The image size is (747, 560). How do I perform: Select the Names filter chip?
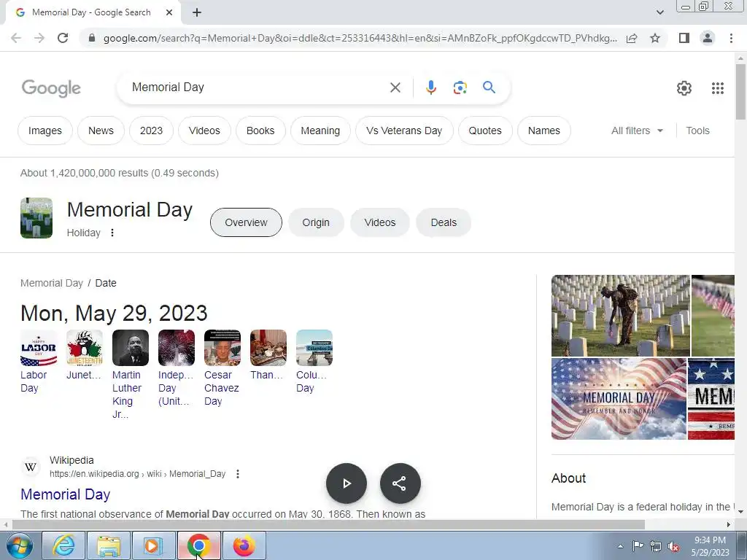click(x=544, y=131)
